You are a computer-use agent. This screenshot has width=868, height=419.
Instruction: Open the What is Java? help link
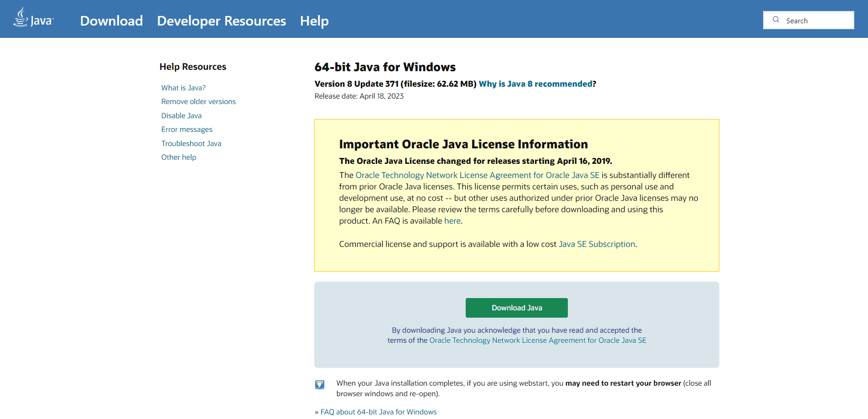pyautogui.click(x=183, y=88)
